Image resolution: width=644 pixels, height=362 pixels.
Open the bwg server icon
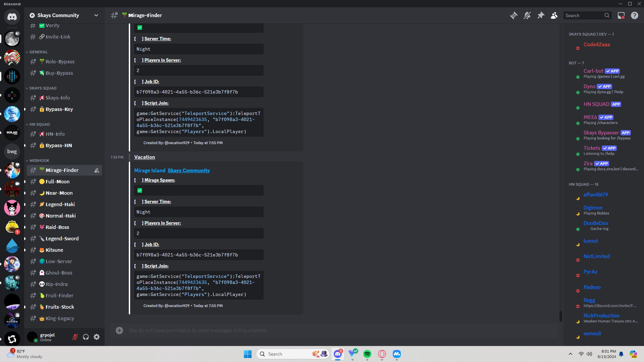(x=12, y=152)
